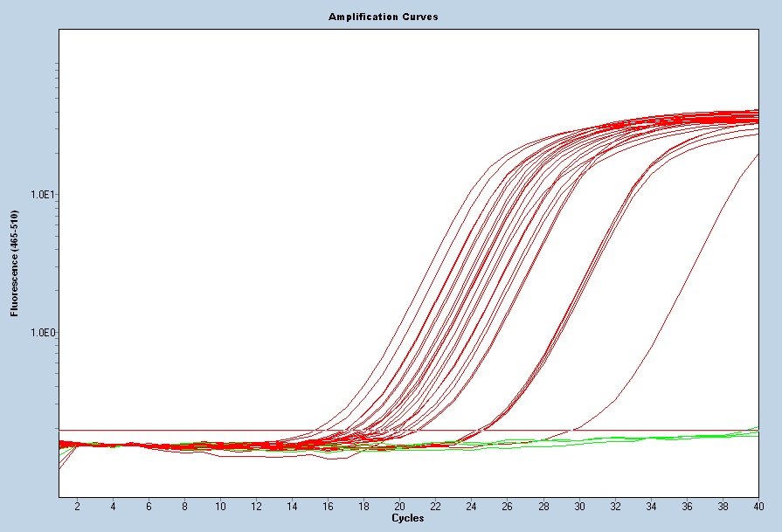Click the cycle 24 x-axis tick label

471,506
